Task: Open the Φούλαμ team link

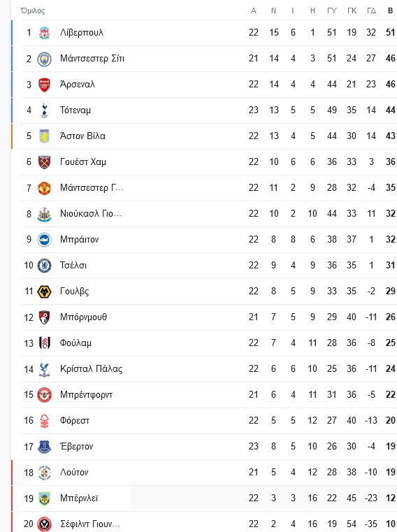Action: pyautogui.click(x=75, y=343)
